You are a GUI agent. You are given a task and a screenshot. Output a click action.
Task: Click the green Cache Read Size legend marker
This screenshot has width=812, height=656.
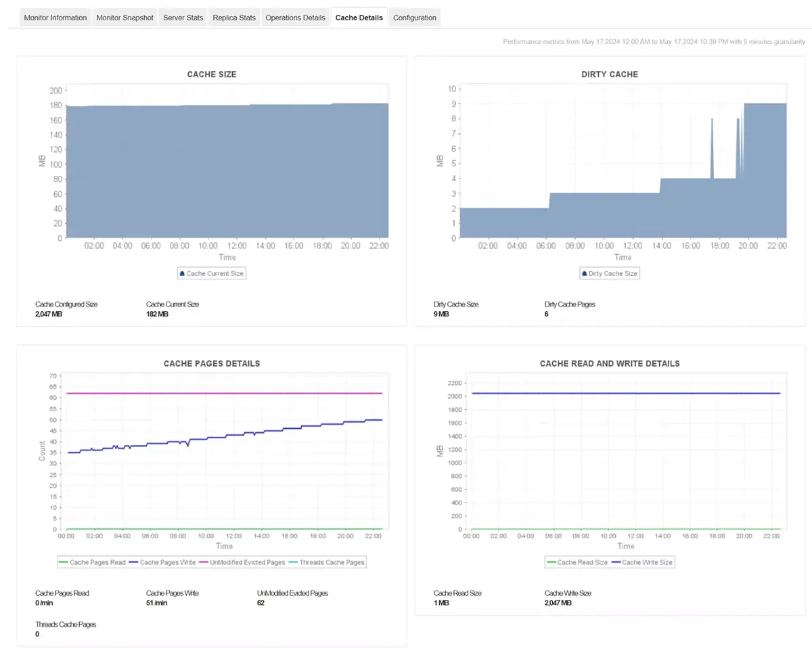point(551,562)
